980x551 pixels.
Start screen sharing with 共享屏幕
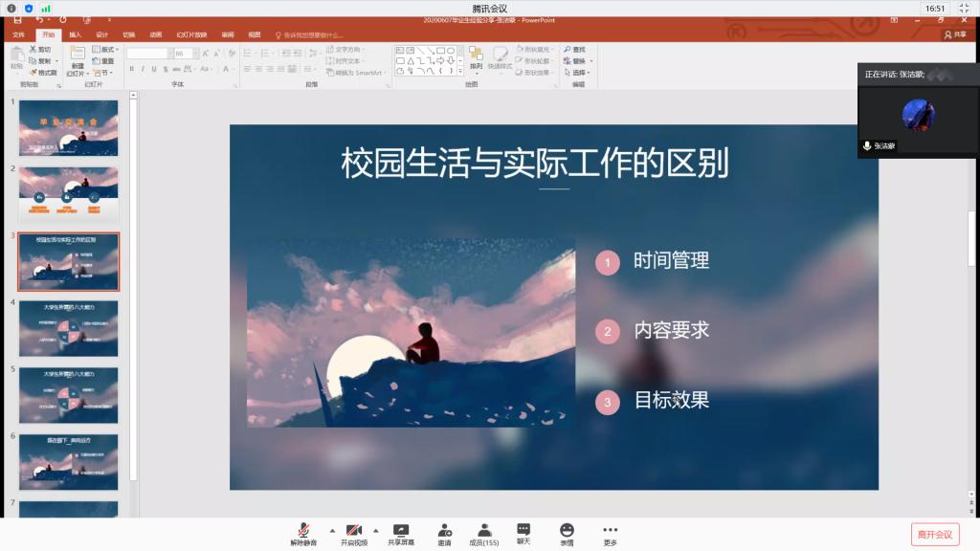coord(401,534)
